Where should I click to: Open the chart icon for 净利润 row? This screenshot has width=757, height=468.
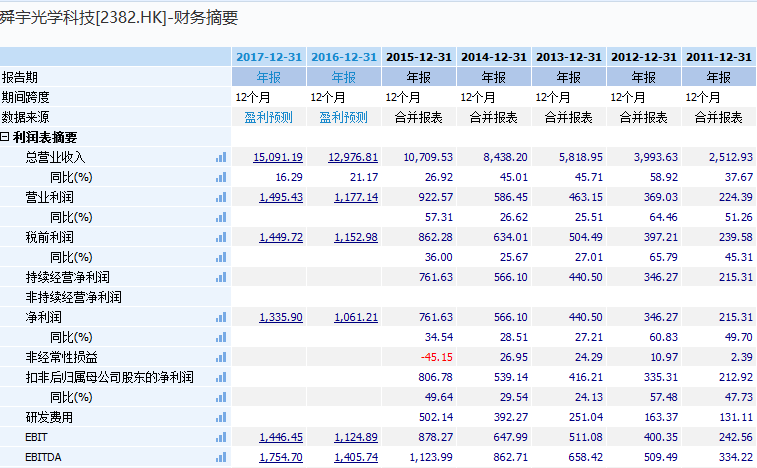(x=221, y=317)
